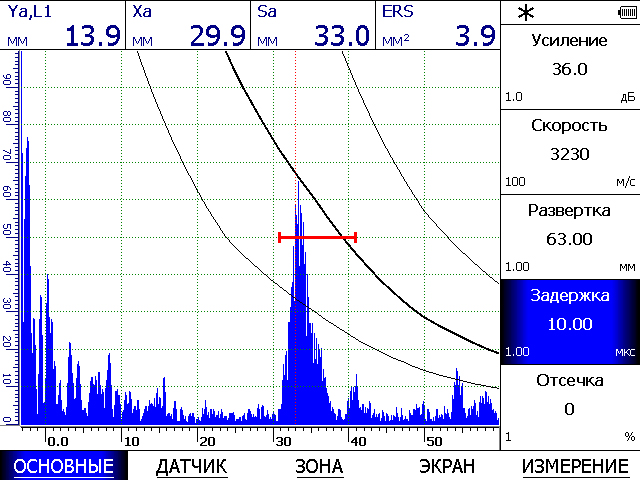Select the Отсечка reject parameter
The image size is (640, 480).
[569, 405]
